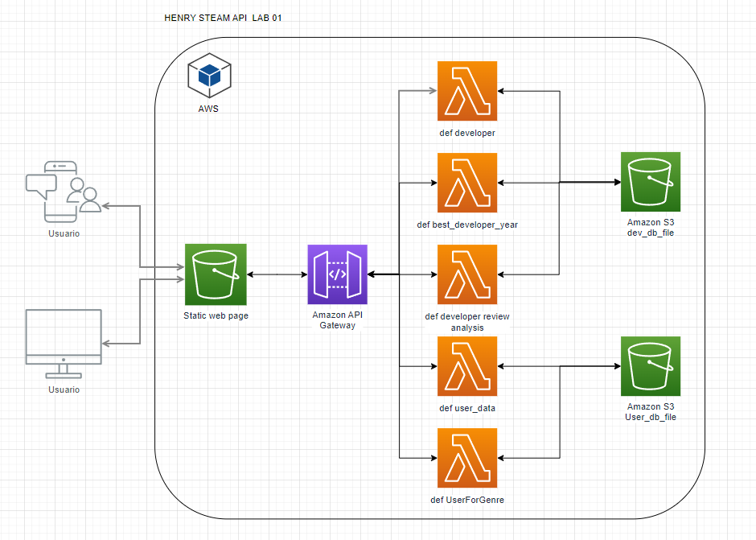This screenshot has height=540, width=756.
Task: Click the 'Amazon API Gateway' text label
Action: tap(337, 320)
